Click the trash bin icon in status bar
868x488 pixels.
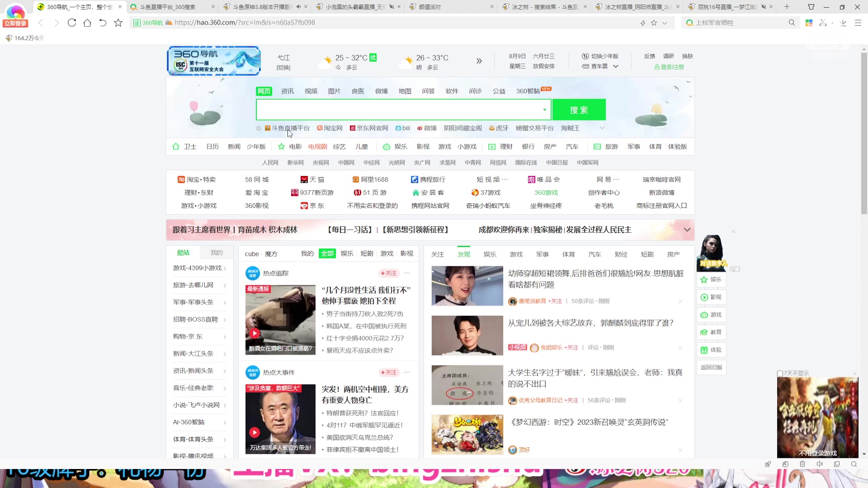(x=802, y=464)
